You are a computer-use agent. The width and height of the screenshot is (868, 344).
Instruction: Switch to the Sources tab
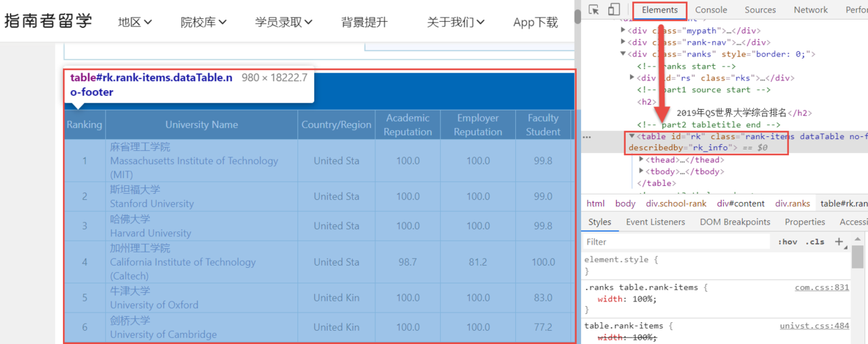[x=760, y=10]
